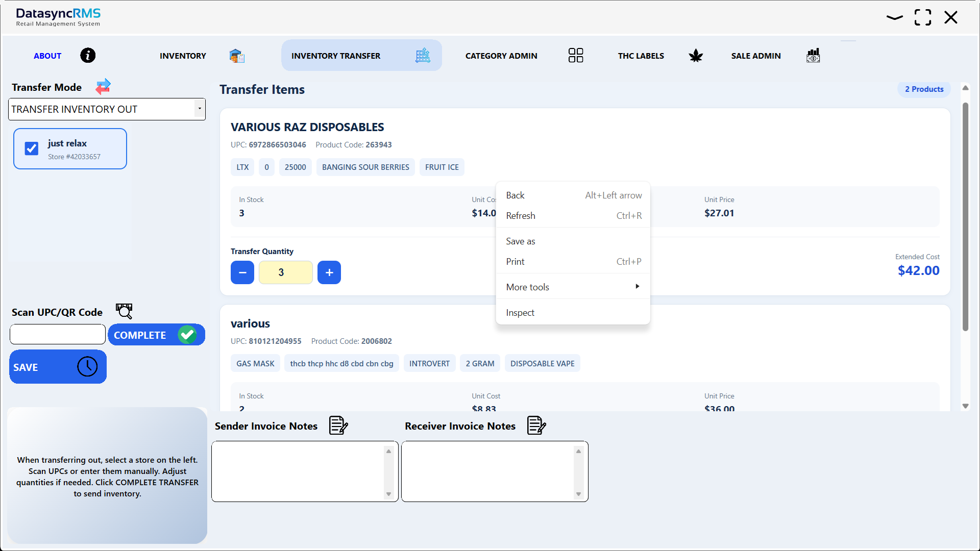
Task: Expand the More tools submenu arrow
Action: (x=637, y=286)
